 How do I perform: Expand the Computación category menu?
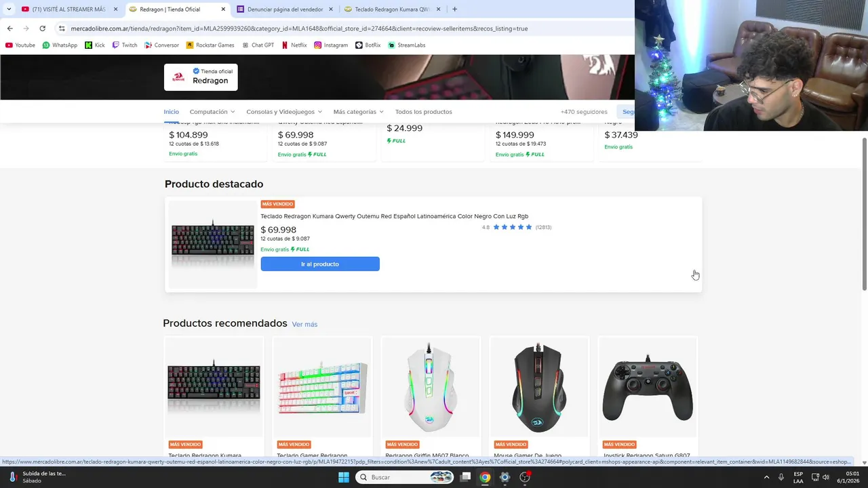click(212, 112)
